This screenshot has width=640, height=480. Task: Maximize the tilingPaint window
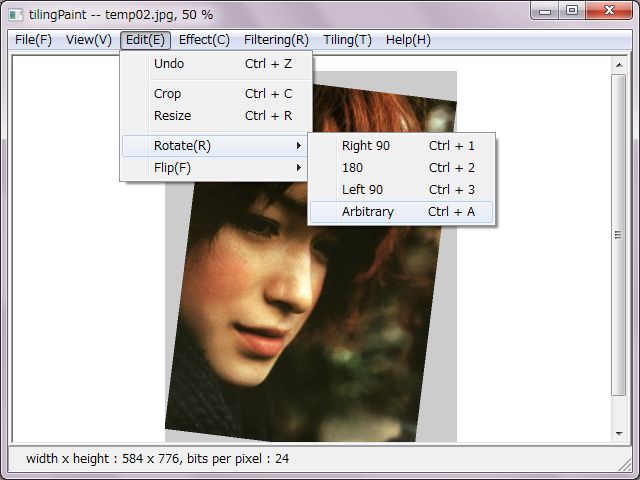tap(572, 11)
